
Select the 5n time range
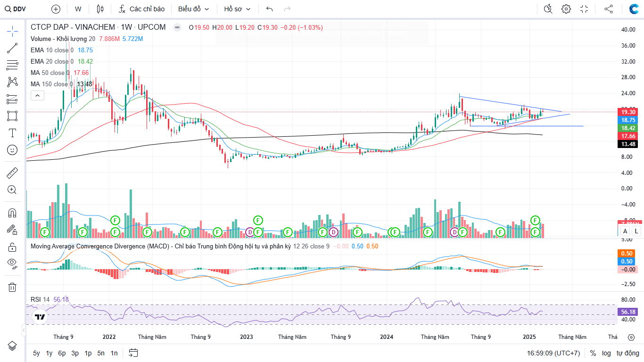pos(101,353)
